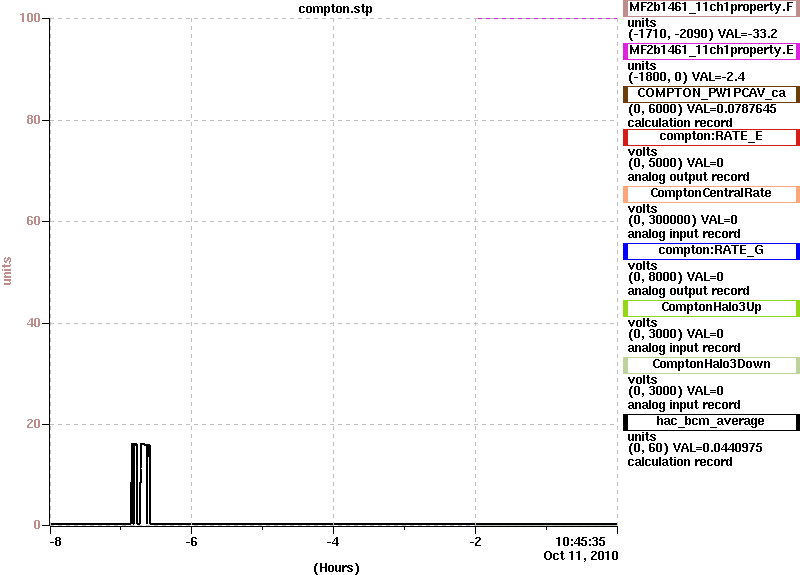The image size is (800, 575).
Task: Click the y-axis 20 tick label
Action: 33,424
